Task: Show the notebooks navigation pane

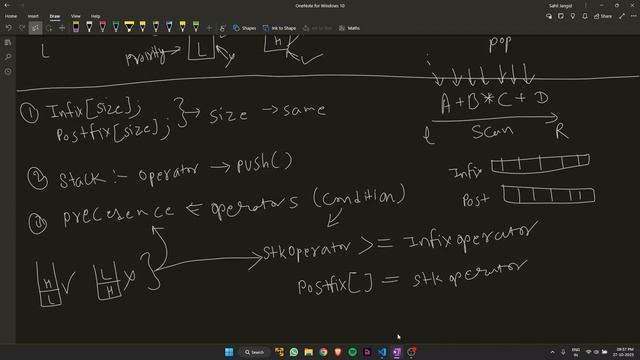Action: click(x=8, y=42)
